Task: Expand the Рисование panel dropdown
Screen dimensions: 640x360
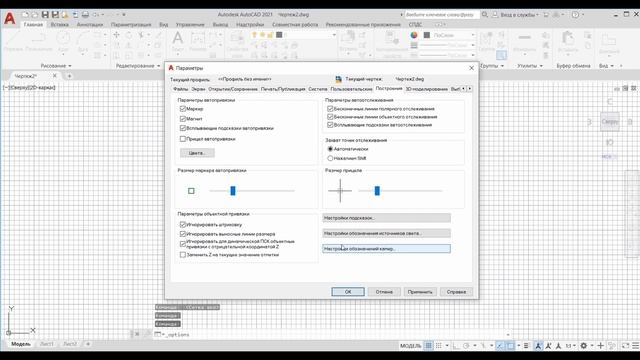Action: pyautogui.click(x=70, y=66)
